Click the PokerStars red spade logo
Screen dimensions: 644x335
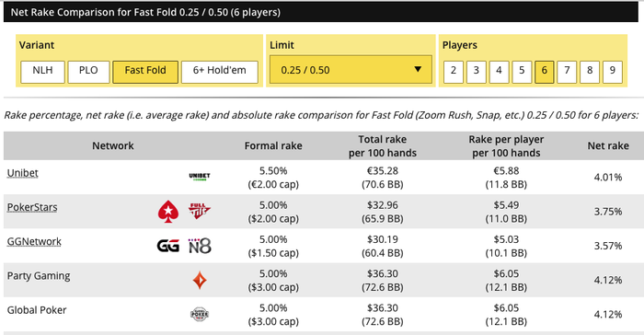[168, 212]
